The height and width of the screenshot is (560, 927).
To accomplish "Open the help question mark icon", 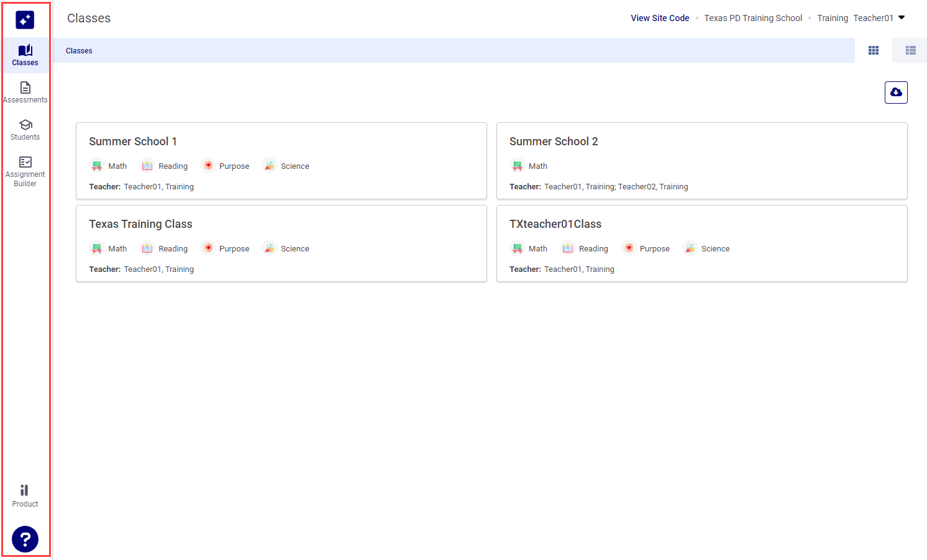I will (25, 539).
